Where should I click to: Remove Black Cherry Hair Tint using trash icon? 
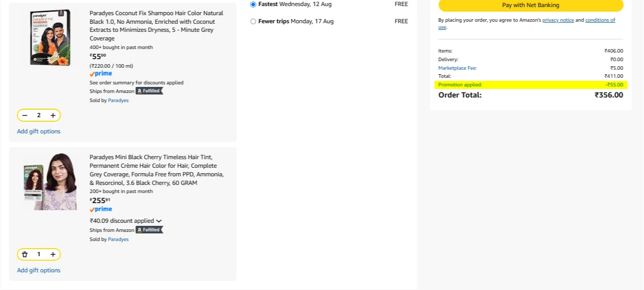(25, 254)
